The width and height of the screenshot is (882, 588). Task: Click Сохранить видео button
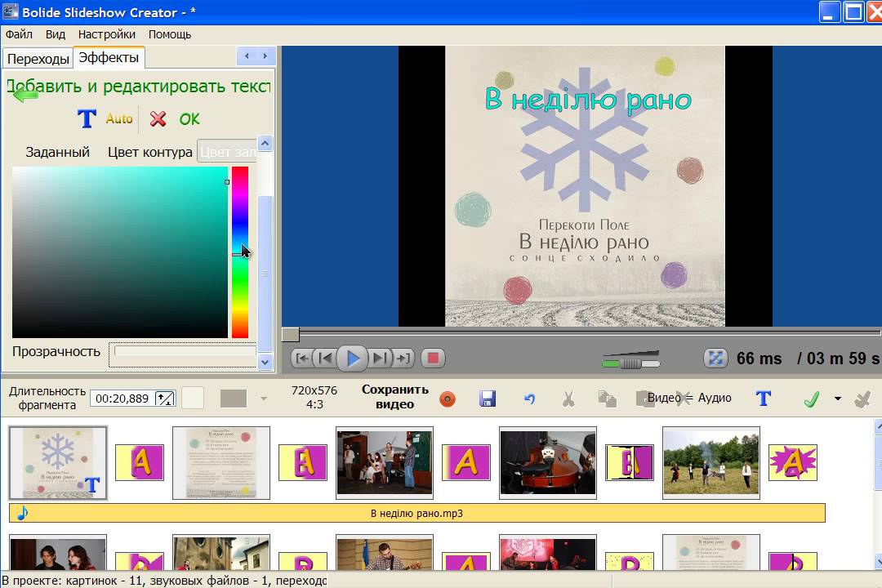(x=395, y=397)
